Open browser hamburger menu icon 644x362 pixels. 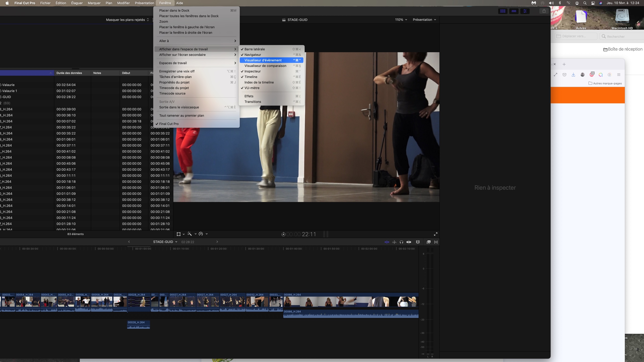619,75
